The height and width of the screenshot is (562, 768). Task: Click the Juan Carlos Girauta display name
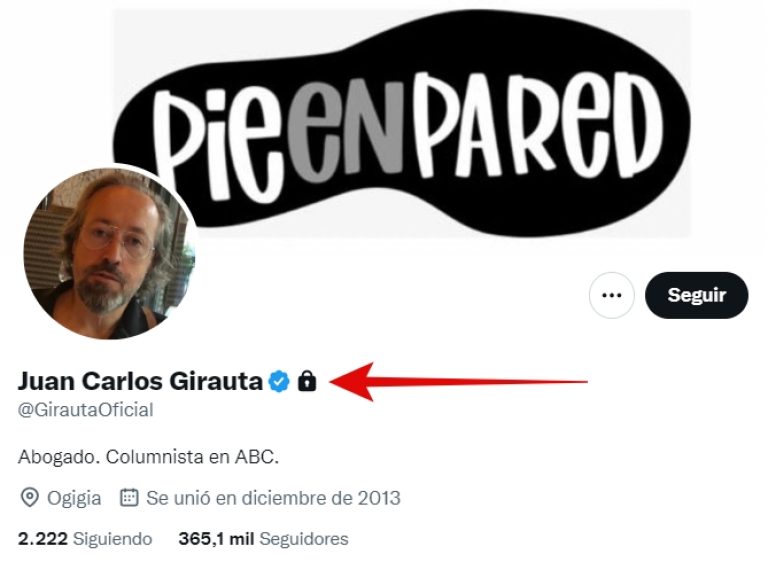140,381
